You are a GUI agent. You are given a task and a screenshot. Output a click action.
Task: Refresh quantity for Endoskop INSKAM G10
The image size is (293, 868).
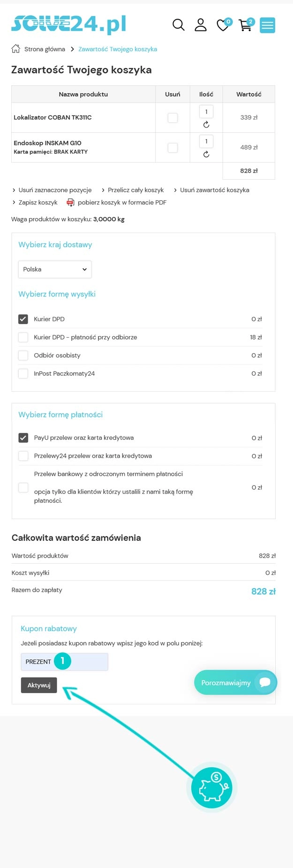(206, 154)
